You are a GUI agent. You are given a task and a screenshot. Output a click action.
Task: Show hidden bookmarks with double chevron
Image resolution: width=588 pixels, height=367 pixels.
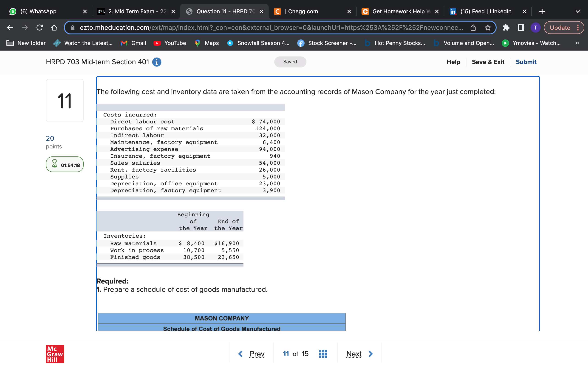click(x=577, y=43)
